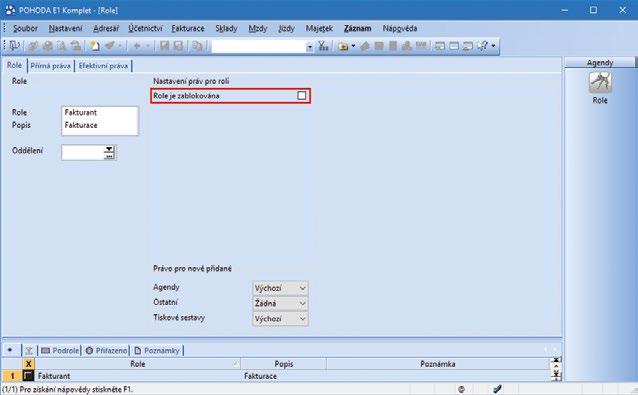Sort by the Popis column header

tap(284, 364)
